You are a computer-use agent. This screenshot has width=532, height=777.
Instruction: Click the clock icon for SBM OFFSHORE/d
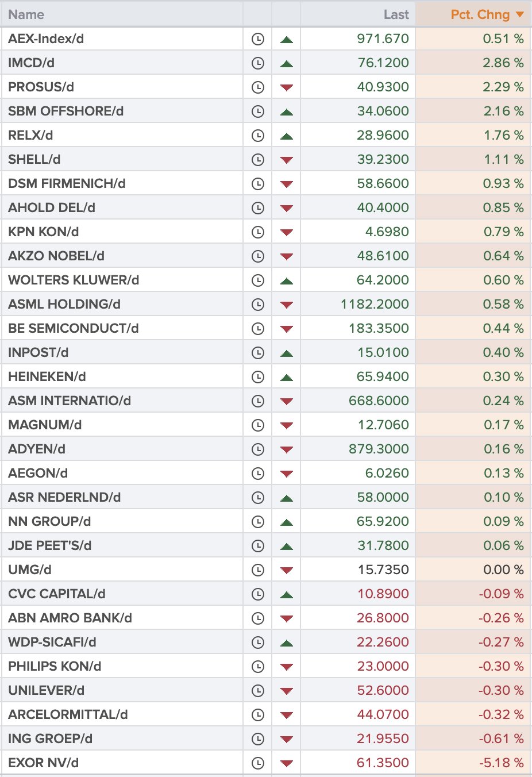(258, 111)
